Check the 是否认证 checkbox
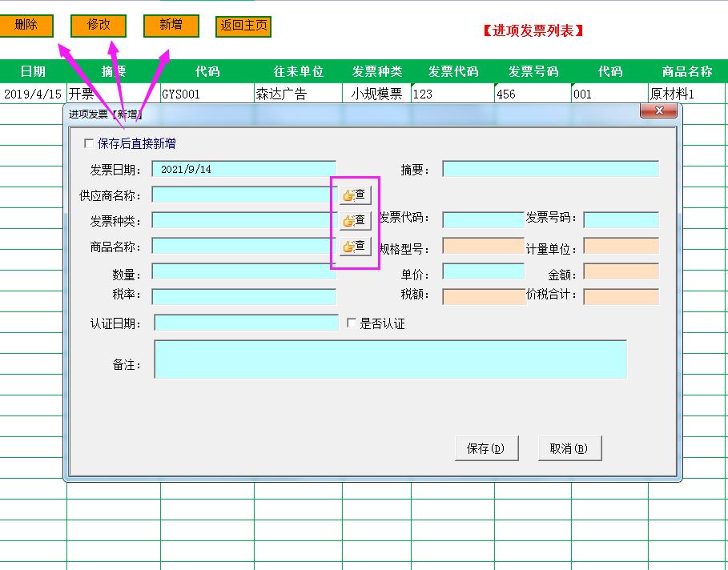This screenshot has height=570, width=728. (x=350, y=321)
